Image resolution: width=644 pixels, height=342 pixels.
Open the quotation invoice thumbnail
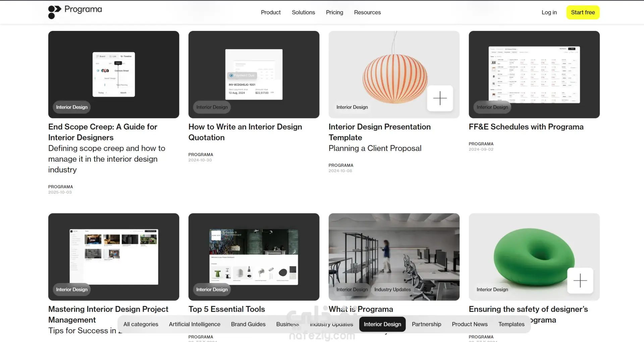pos(254,75)
